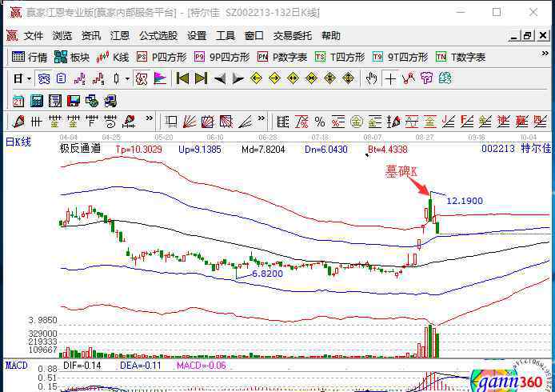Image resolution: width=555 pixels, height=392 pixels.
Task: Click the floppy disk save icon
Action: [x=74, y=102]
